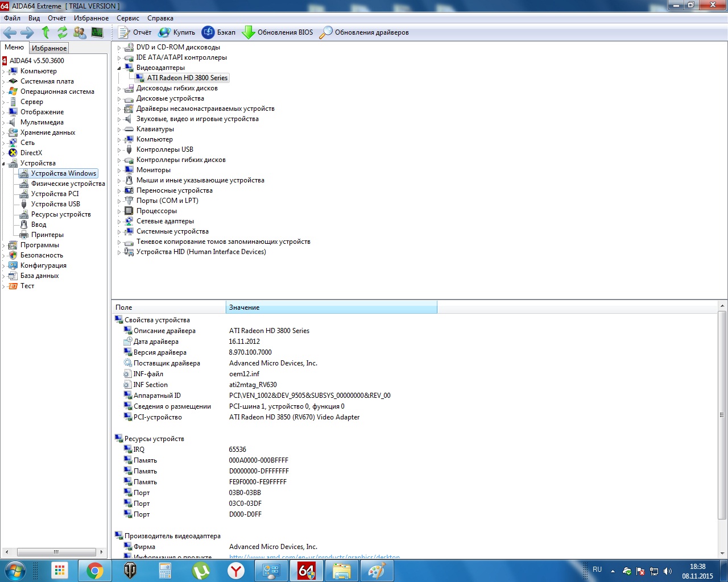This screenshot has width=728, height=582.
Task: Open uTorrent from the taskbar
Action: tap(201, 571)
